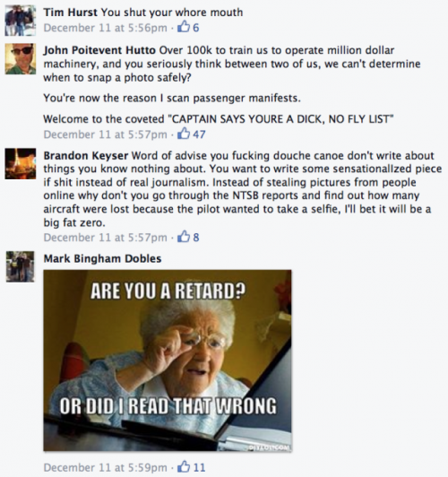The width and height of the screenshot is (448, 477).
Task: Open Mark Bingham Dobles' name link
Action: pyautogui.click(x=102, y=258)
